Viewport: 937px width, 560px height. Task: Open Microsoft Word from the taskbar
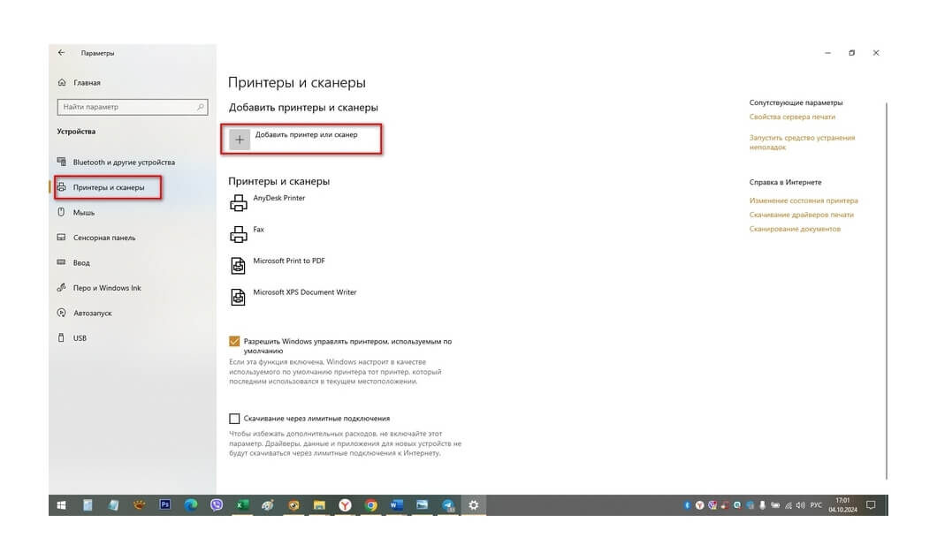coord(396,505)
